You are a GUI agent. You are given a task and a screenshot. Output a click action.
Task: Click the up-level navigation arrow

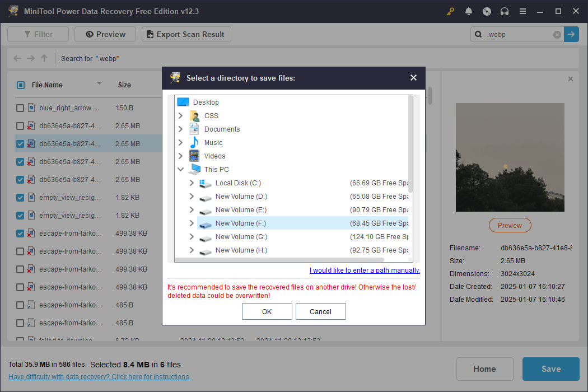coord(44,58)
